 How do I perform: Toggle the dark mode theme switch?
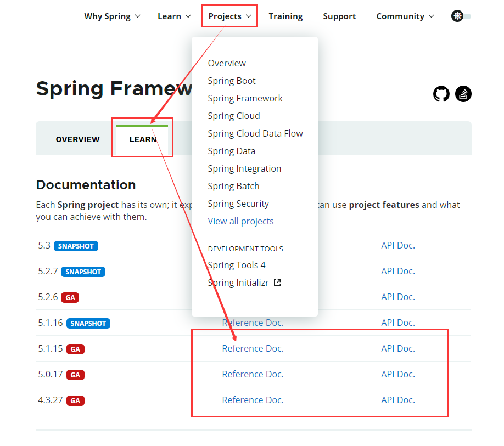(x=461, y=16)
